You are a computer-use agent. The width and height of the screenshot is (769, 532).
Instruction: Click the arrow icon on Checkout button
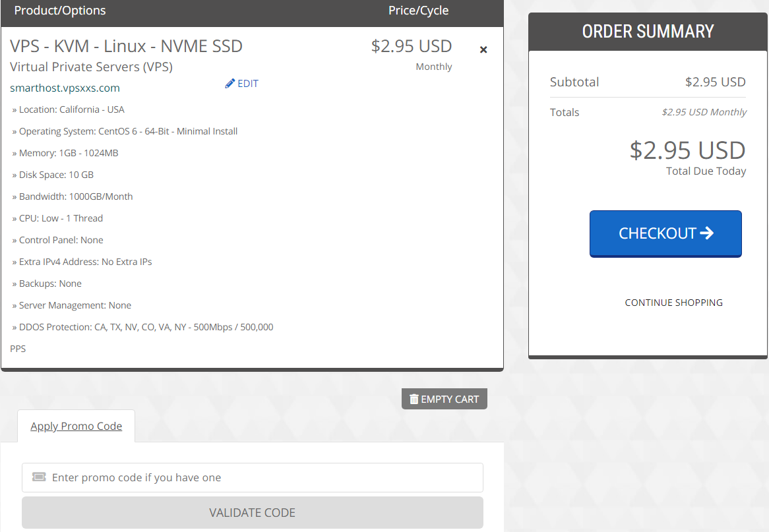pyautogui.click(x=707, y=233)
